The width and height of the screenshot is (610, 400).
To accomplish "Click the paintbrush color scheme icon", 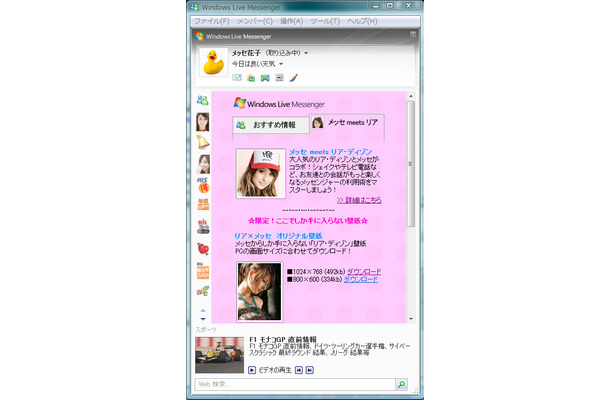I will pyautogui.click(x=294, y=78).
